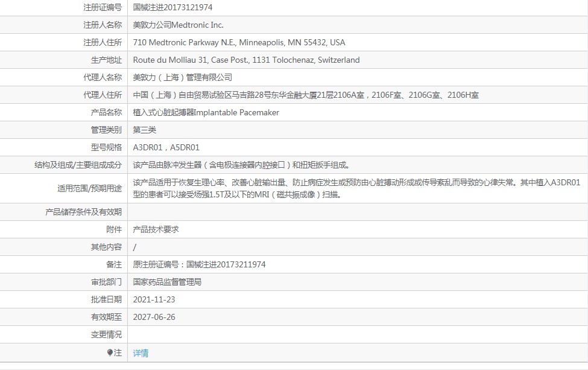Select attachment value 产品技术要求
The width and height of the screenshot is (588, 370).
coord(156,229)
